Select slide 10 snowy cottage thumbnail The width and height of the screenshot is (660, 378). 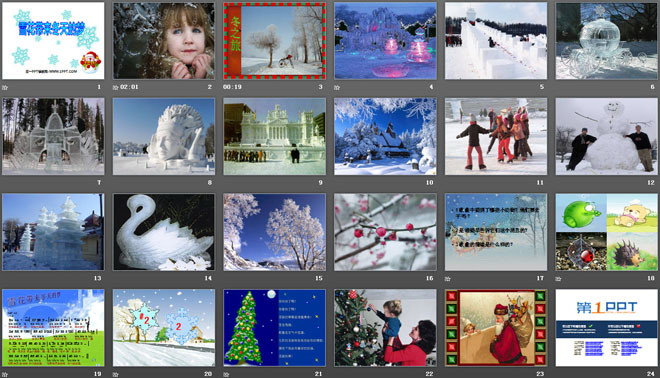click(x=385, y=136)
